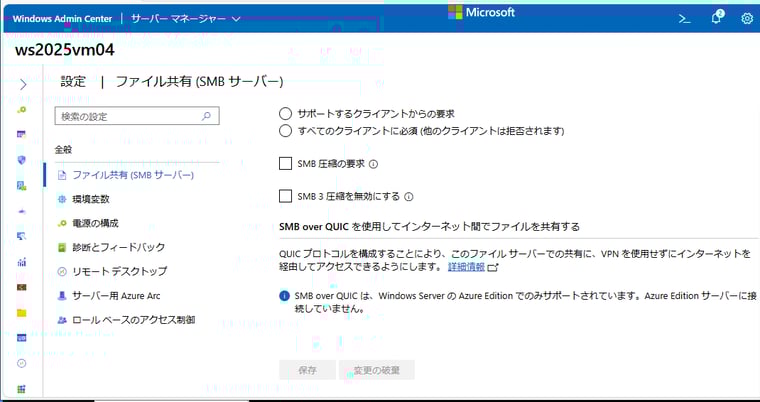Open the PowerShell console icon in header
Screen dimensions: 760x402
coord(684,19)
